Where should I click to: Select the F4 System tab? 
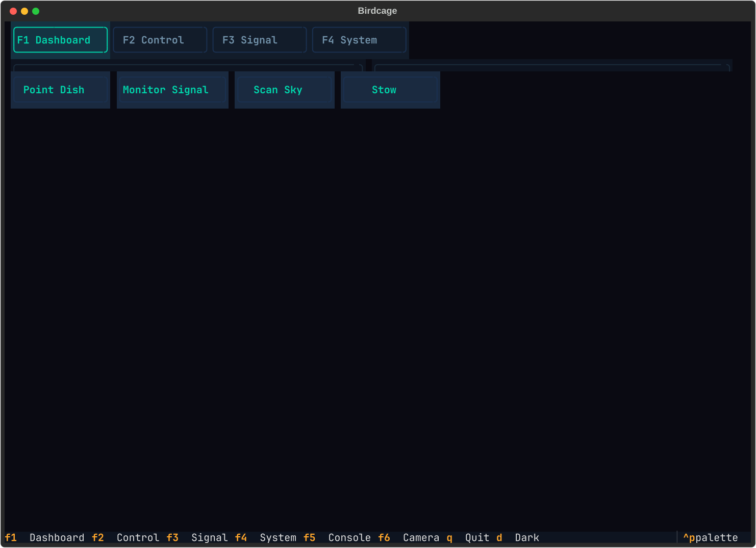[359, 40]
